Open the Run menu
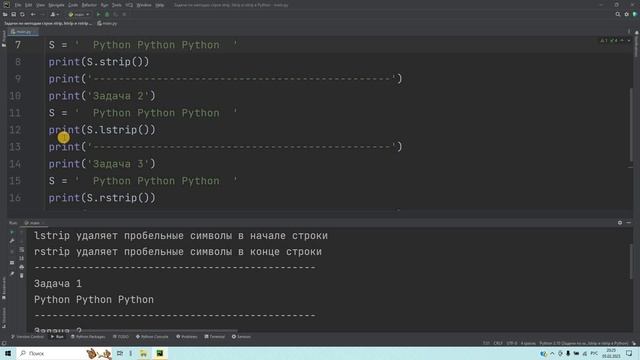The image size is (640, 360). [104, 5]
